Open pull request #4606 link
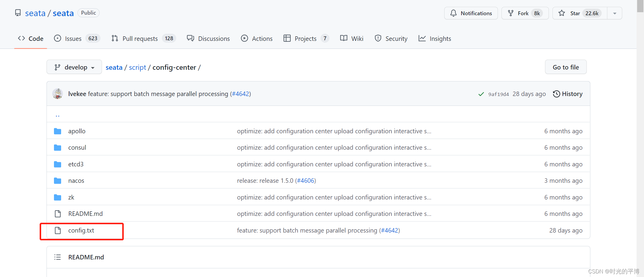This screenshot has width=644, height=277. [x=306, y=180]
